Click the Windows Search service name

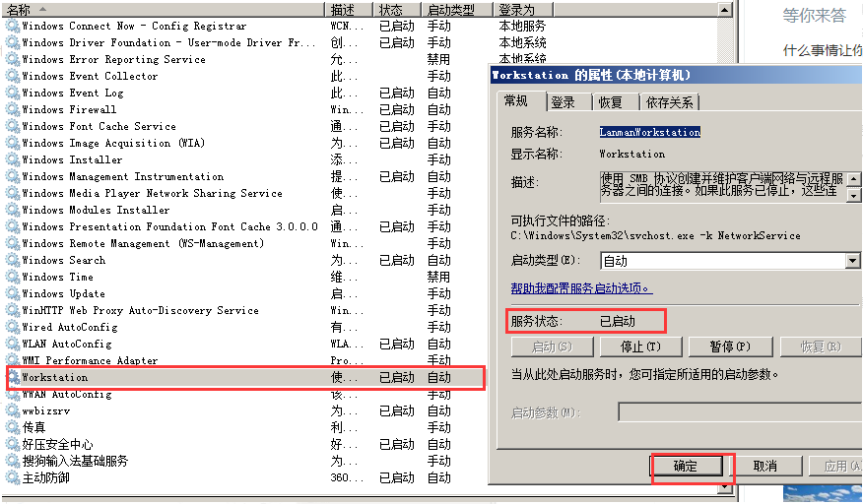point(64,260)
